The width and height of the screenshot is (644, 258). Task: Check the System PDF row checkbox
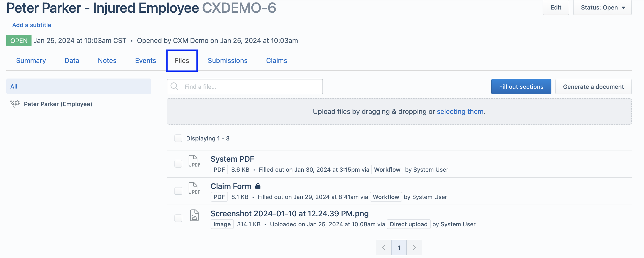(178, 163)
